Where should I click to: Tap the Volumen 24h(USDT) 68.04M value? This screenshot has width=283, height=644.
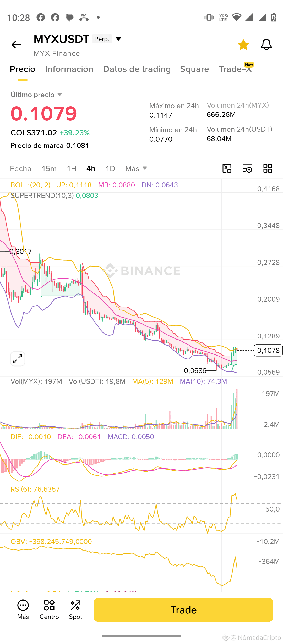pyautogui.click(x=219, y=139)
